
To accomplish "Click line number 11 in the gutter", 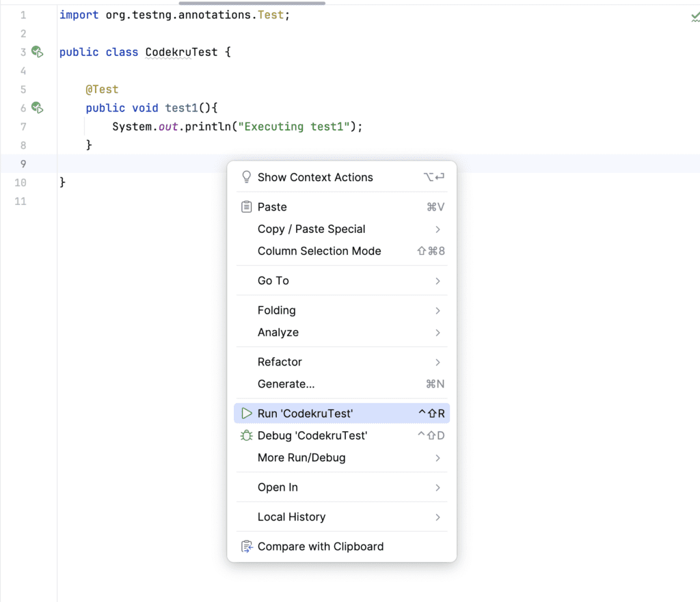I will tap(21, 202).
